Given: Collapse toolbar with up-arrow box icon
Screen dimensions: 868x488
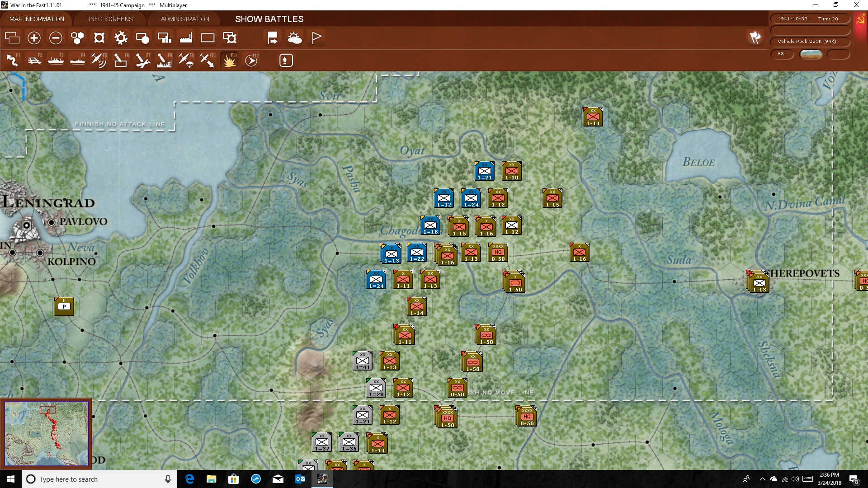Looking at the screenshot, I should pos(286,60).
